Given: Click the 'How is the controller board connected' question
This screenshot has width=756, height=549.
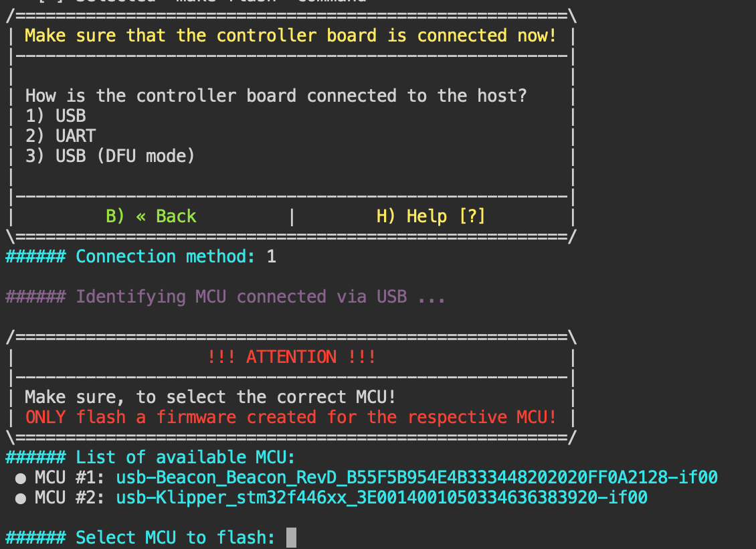Looking at the screenshot, I should tap(276, 96).
